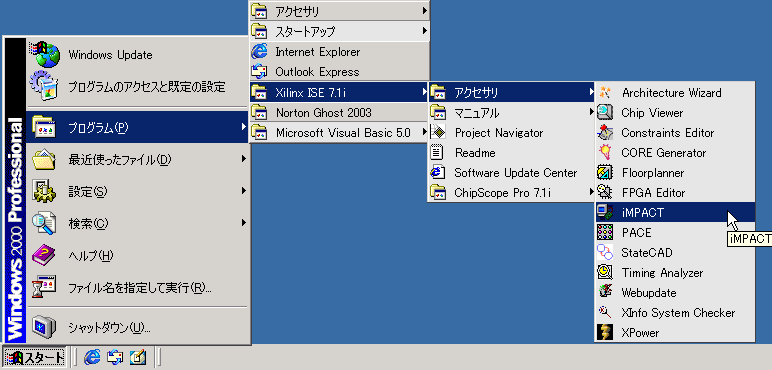
Task: Click the Windows Update globe icon
Action: click(45, 55)
